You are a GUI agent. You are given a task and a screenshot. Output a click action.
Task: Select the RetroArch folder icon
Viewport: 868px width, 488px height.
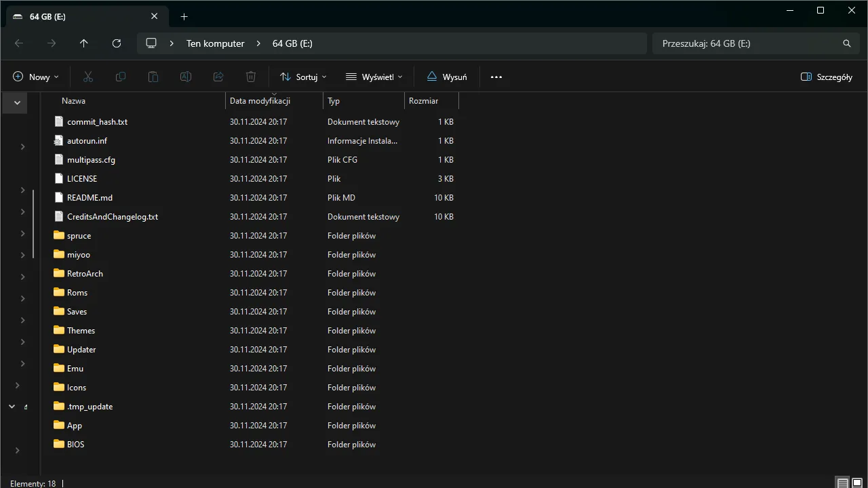[59, 274]
